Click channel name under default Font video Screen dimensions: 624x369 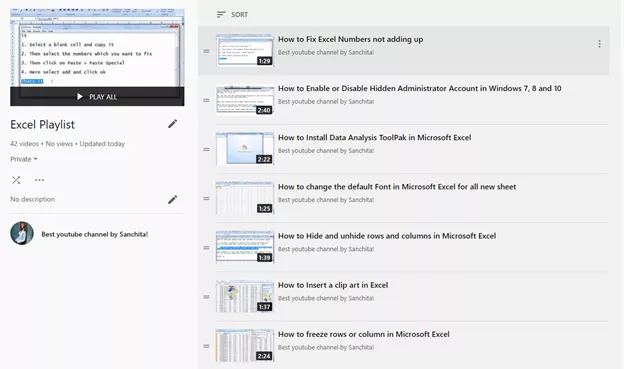coord(326,200)
